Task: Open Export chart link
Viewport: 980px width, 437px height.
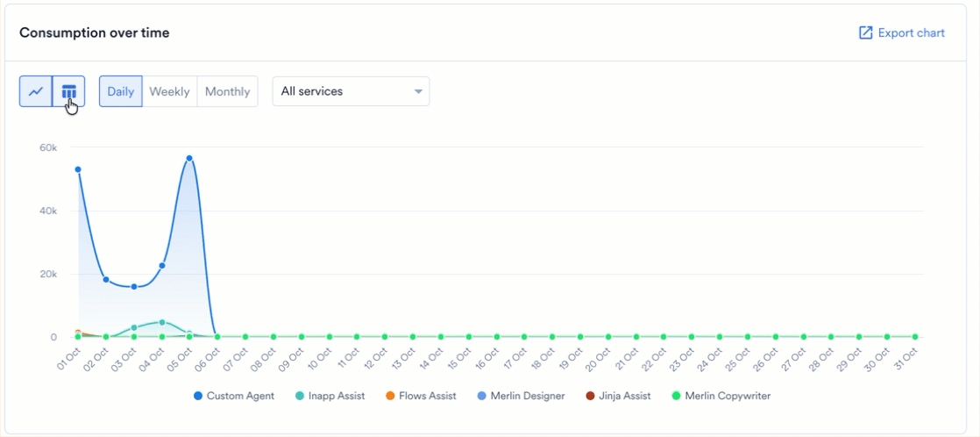Action: pos(902,33)
